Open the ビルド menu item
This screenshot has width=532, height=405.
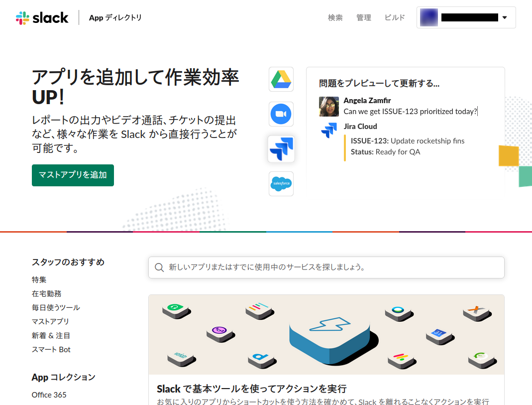395,17
